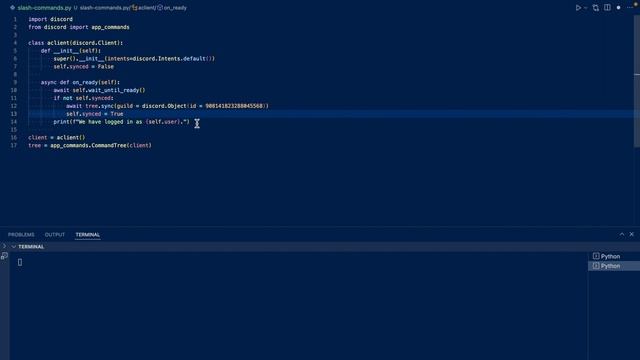640x360 pixels.
Task: Click the unsaved changes dot indicator
Action: [x=618, y=8]
